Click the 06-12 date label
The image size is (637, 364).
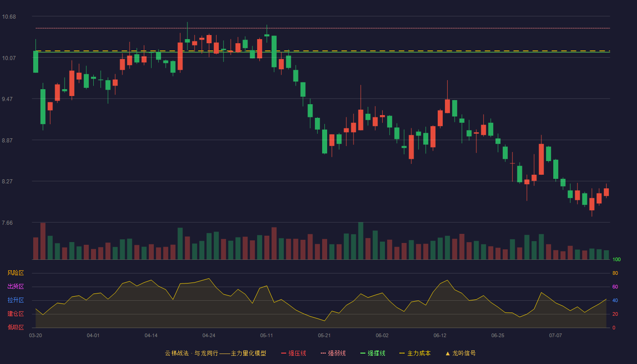point(440,335)
